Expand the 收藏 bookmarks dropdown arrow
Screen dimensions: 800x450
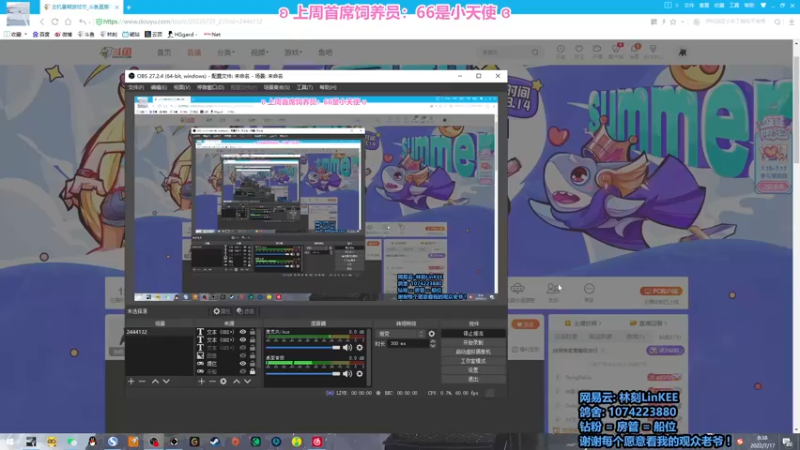coord(26,34)
